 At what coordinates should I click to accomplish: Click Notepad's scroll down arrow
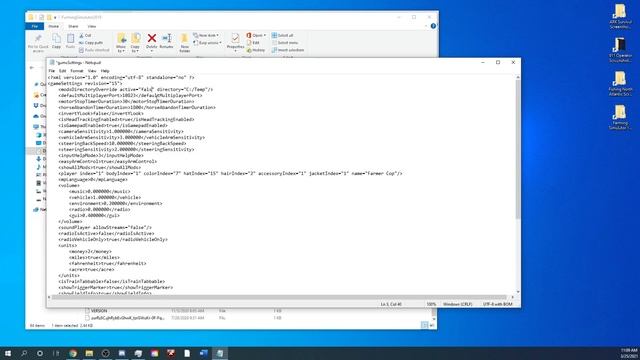pyautogui.click(x=518, y=292)
